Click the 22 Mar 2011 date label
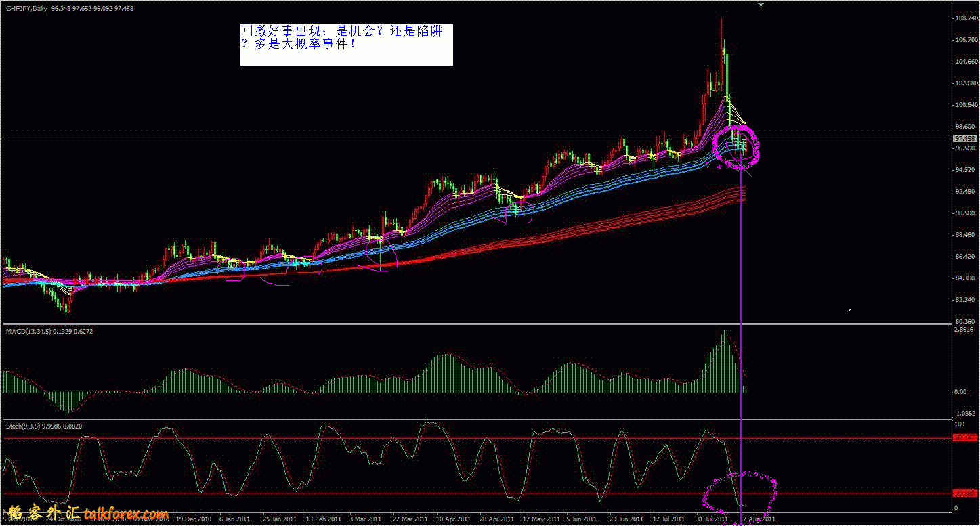 point(410,519)
